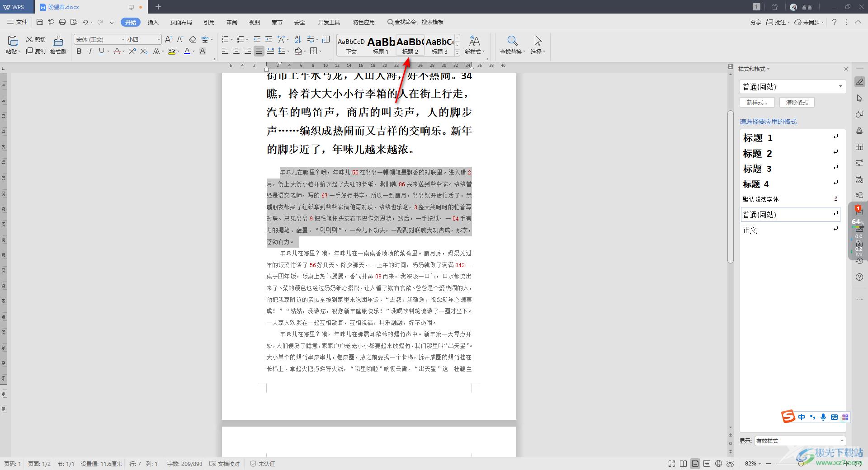Screen dimensions: 868x470
Task: Open the 文件 menu
Action: click(18, 22)
